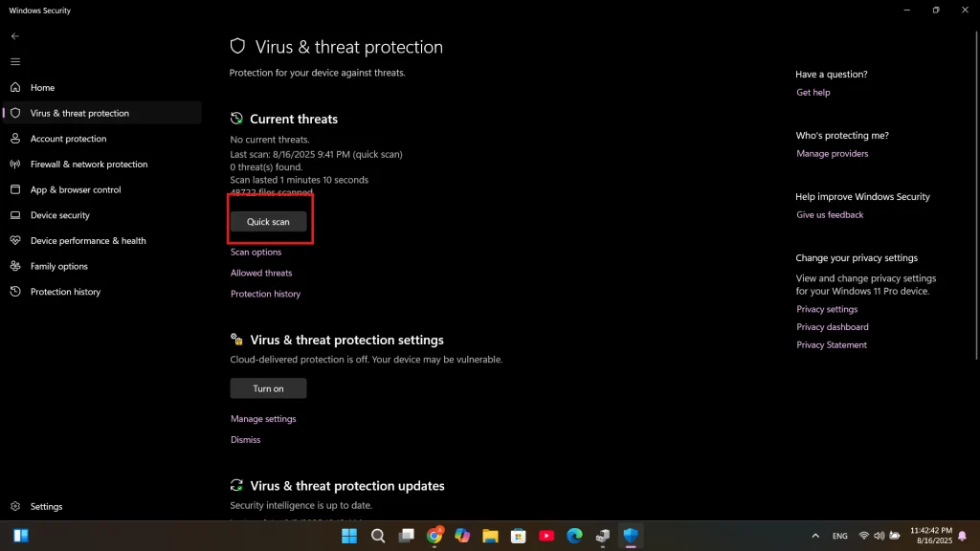The image size is (980, 551).
Task: Open Allowed threats link
Action: point(261,274)
